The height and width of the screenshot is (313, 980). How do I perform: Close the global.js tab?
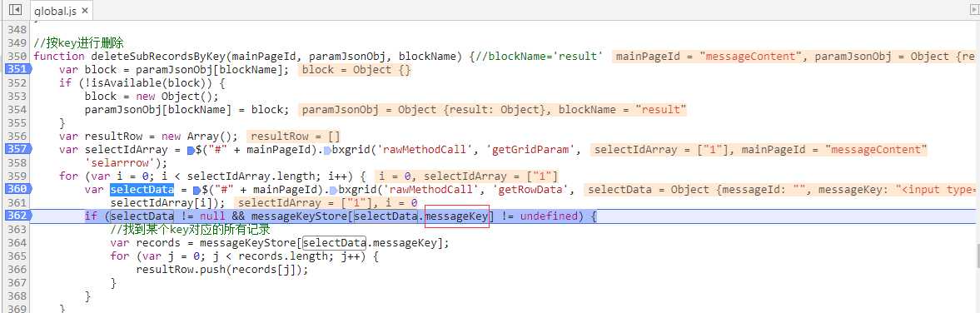pos(84,11)
